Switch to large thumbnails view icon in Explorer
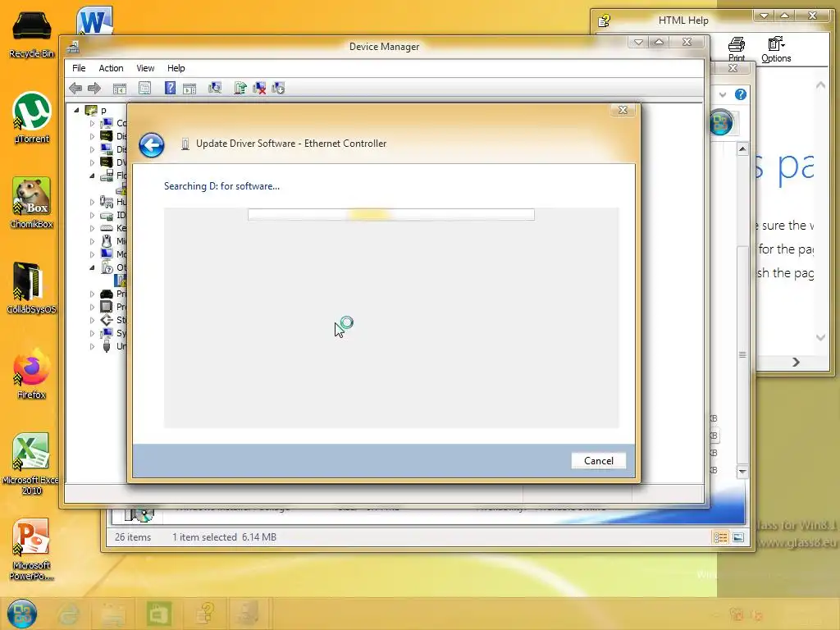The image size is (840, 630). pos(738,537)
